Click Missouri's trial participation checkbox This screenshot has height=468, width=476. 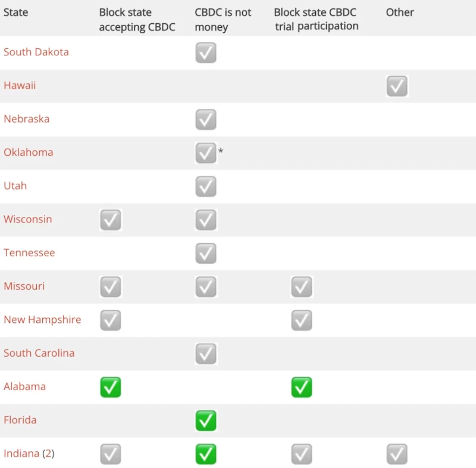pyautogui.click(x=302, y=287)
